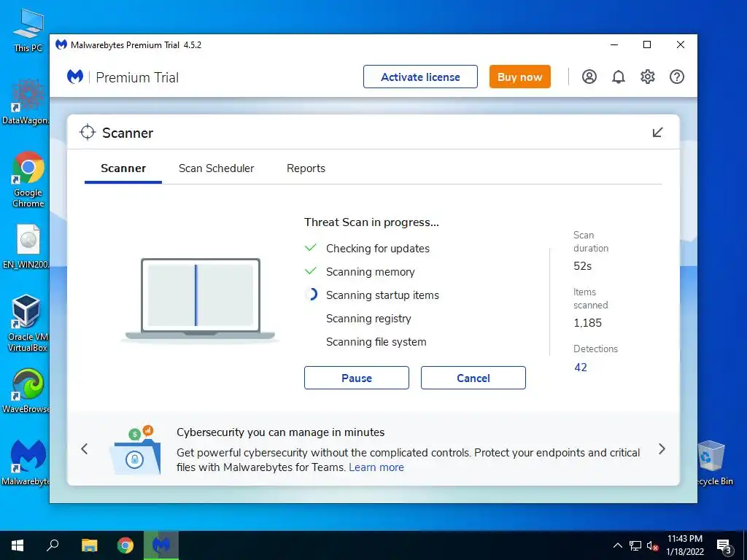Select the WaveBrowser desktop shortcut

26,391
